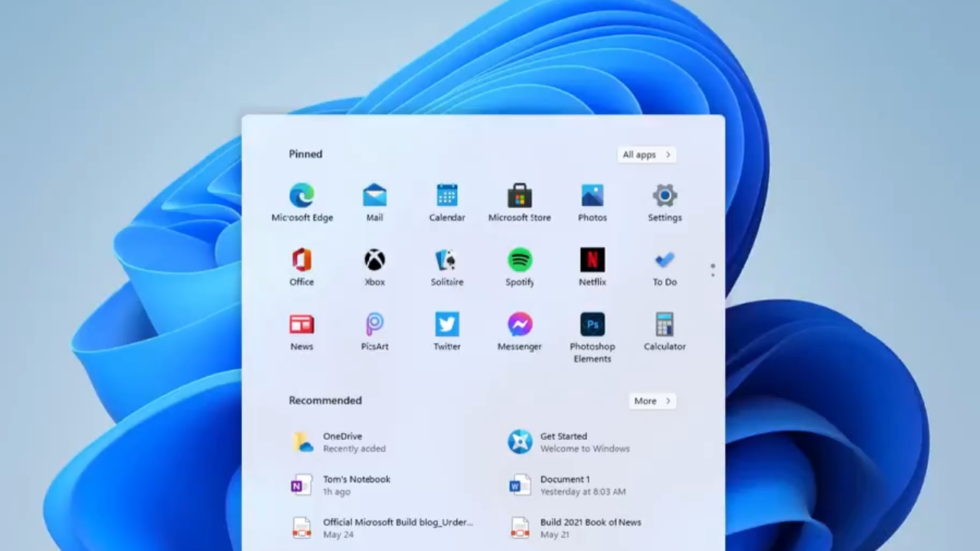Image resolution: width=980 pixels, height=551 pixels.
Task: Open Build 2021 Book of News PDF
Action: coord(590,528)
